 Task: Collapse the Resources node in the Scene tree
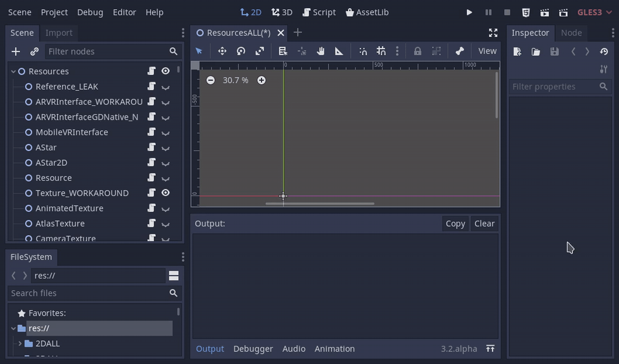tap(13, 71)
